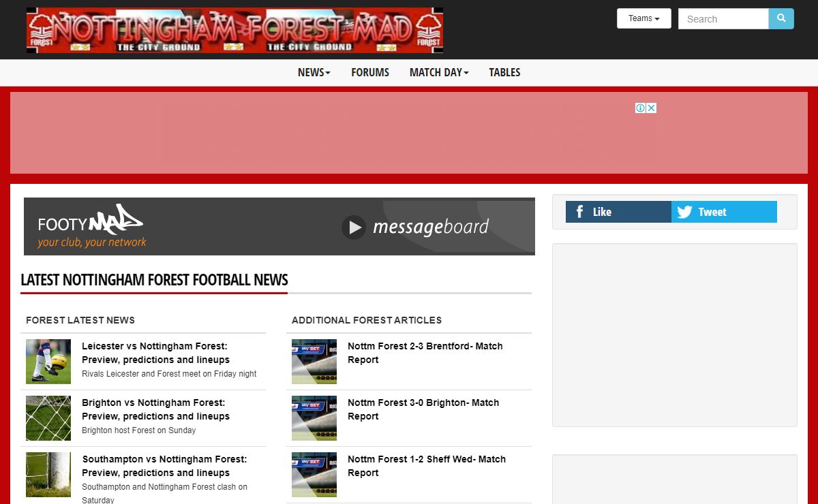Click the messageboard play arrow icon
The width and height of the screenshot is (818, 504).
point(354,227)
